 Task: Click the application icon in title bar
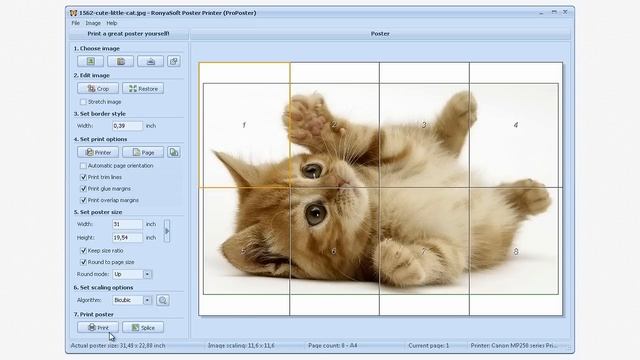(73, 13)
